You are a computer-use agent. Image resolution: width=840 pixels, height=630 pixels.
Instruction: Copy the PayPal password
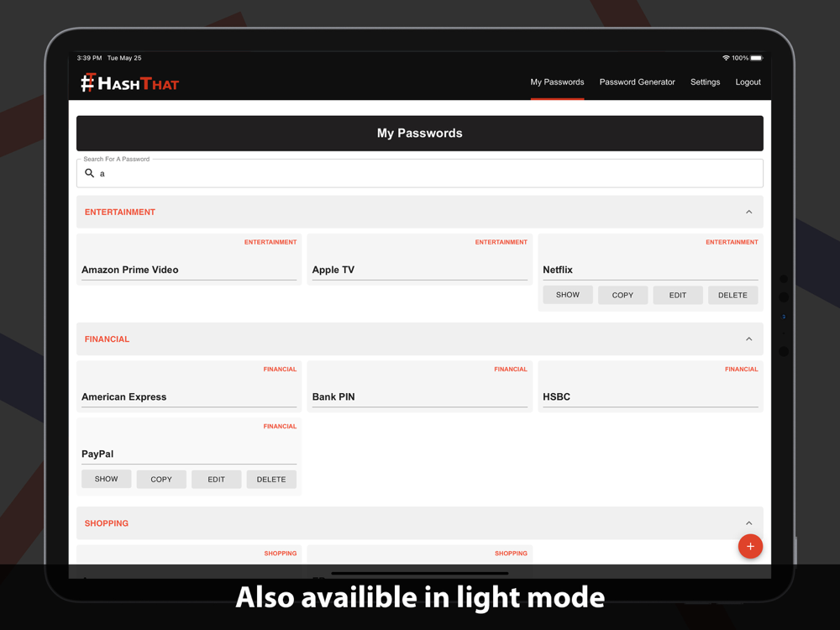point(161,479)
